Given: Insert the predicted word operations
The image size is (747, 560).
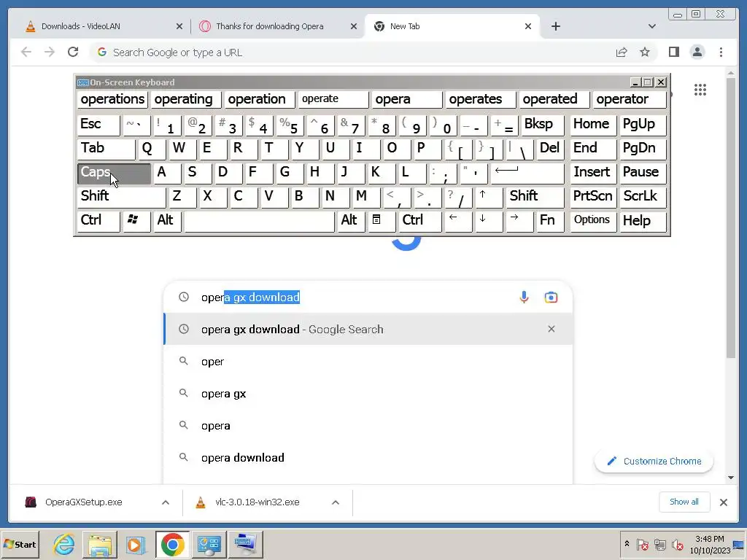Looking at the screenshot, I should pyautogui.click(x=112, y=99).
